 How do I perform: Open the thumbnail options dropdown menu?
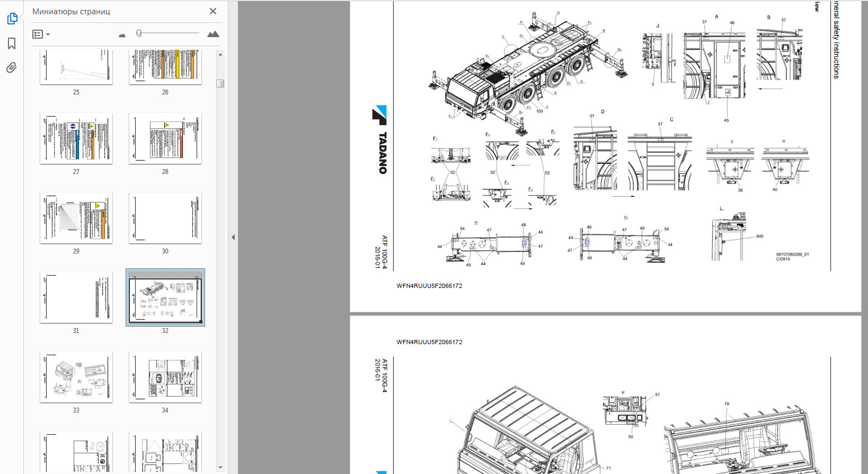[41, 34]
